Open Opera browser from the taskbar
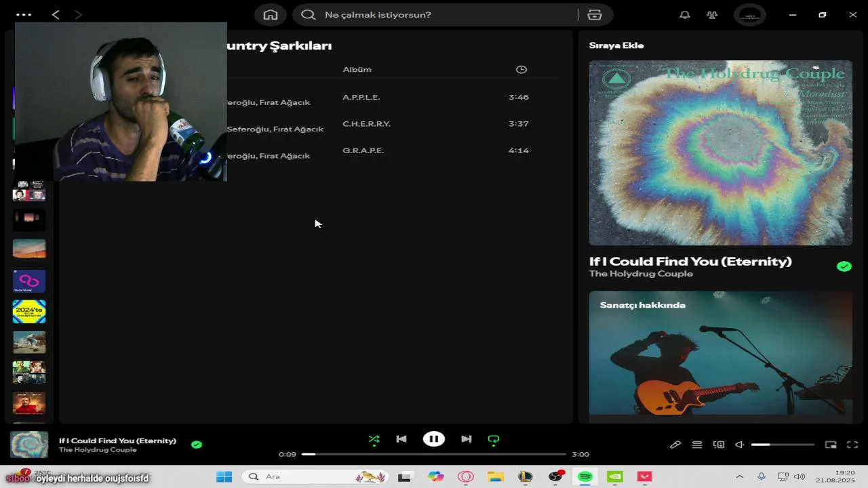868x488 pixels. tap(466, 476)
